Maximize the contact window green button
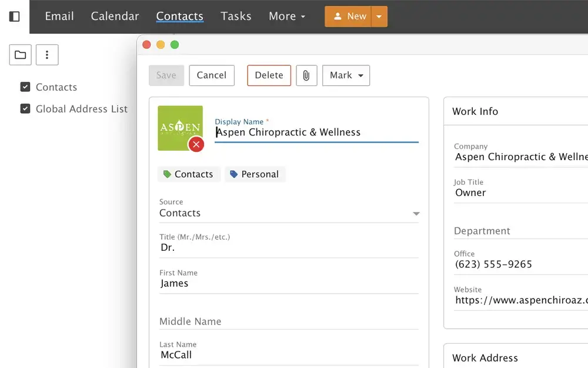 pyautogui.click(x=175, y=45)
